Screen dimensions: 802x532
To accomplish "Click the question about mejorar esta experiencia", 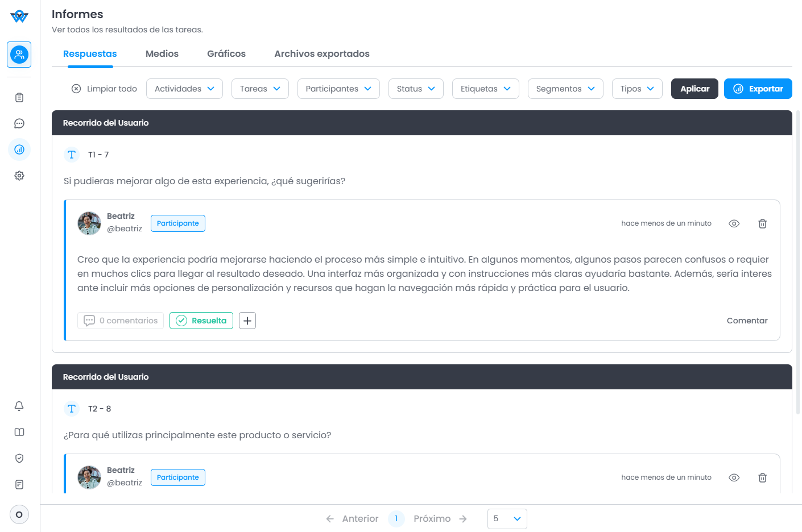I will (204, 181).
